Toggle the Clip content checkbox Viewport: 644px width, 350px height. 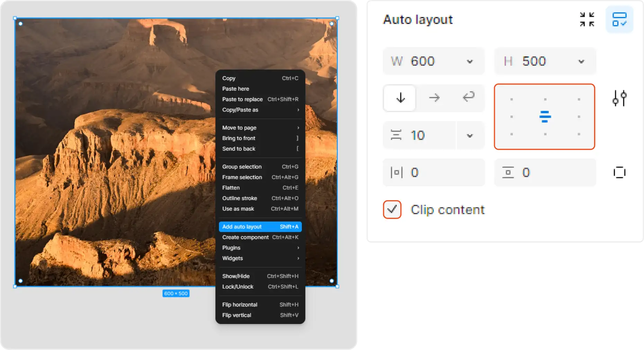pyautogui.click(x=392, y=210)
